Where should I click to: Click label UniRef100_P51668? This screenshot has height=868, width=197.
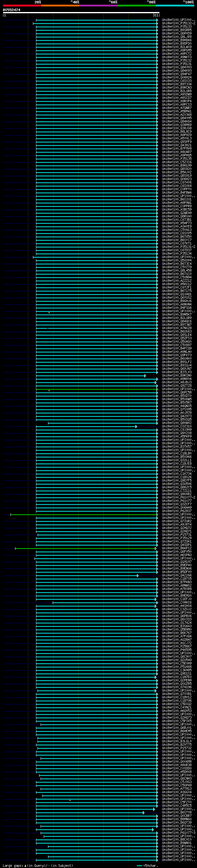pos(177,667)
